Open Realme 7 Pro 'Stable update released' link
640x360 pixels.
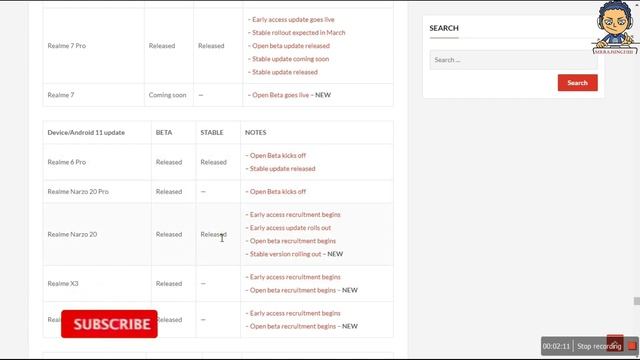click(284, 72)
